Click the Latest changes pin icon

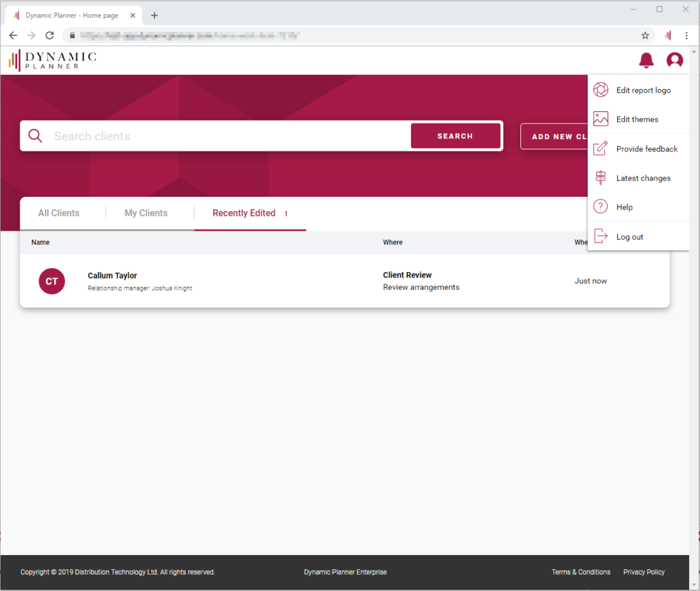coord(601,178)
